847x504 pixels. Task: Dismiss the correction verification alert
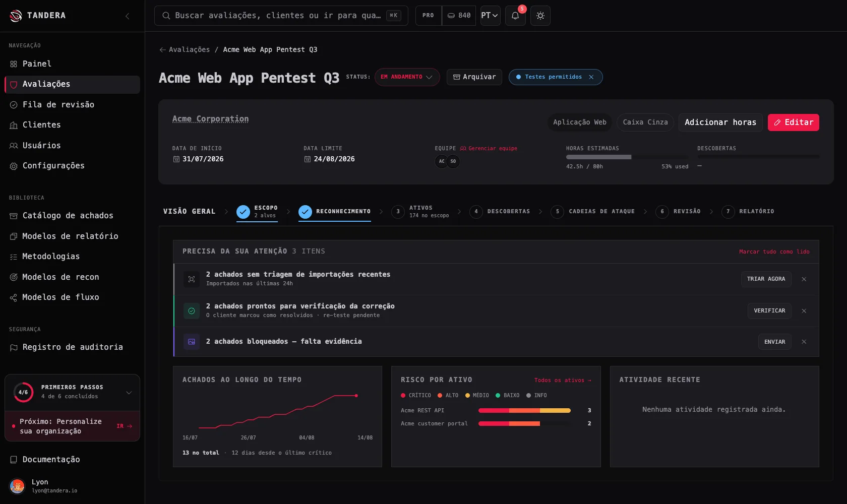click(x=804, y=311)
